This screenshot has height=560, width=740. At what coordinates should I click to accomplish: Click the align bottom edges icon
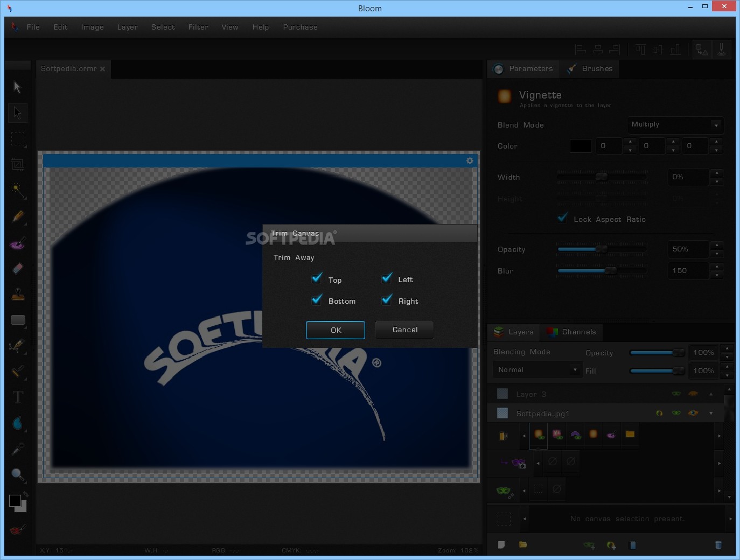675,50
